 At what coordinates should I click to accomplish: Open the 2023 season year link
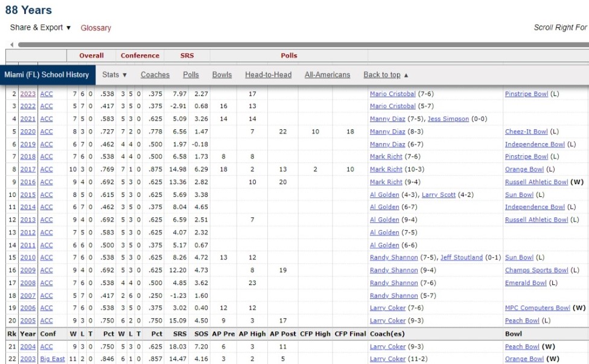click(x=28, y=94)
